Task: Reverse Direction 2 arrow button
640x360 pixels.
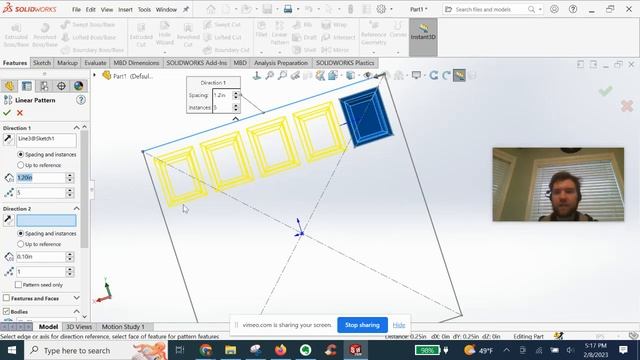Action: pyautogui.click(x=8, y=220)
